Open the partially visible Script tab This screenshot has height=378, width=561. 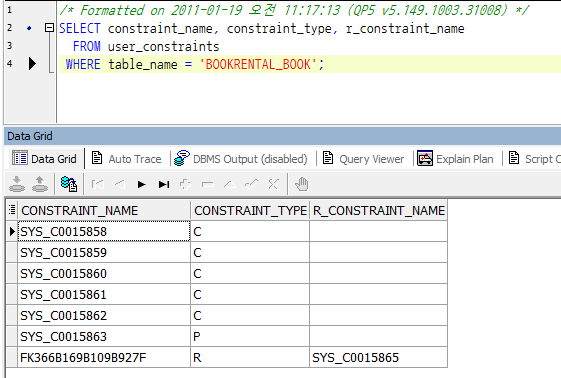534,159
